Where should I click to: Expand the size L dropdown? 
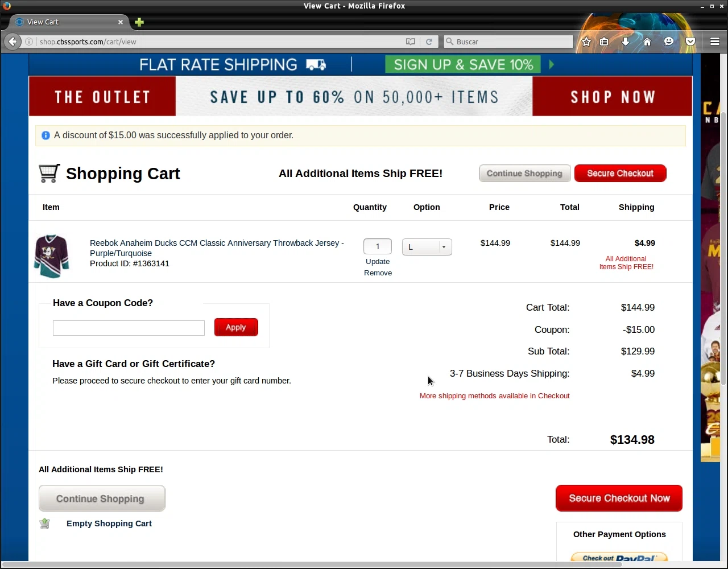point(427,247)
